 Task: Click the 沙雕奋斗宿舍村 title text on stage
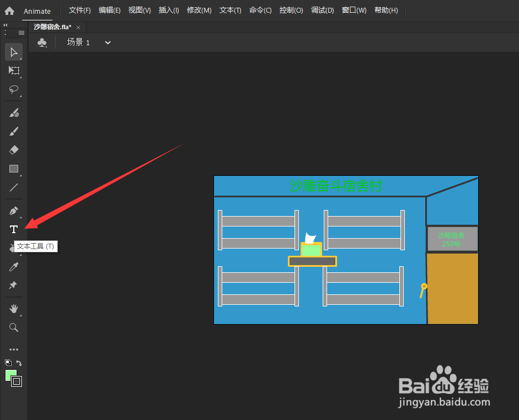[x=336, y=186]
